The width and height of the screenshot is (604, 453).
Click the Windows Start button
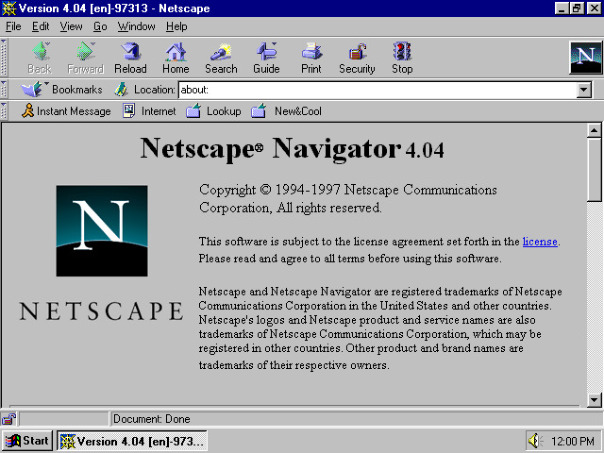[x=27, y=441]
